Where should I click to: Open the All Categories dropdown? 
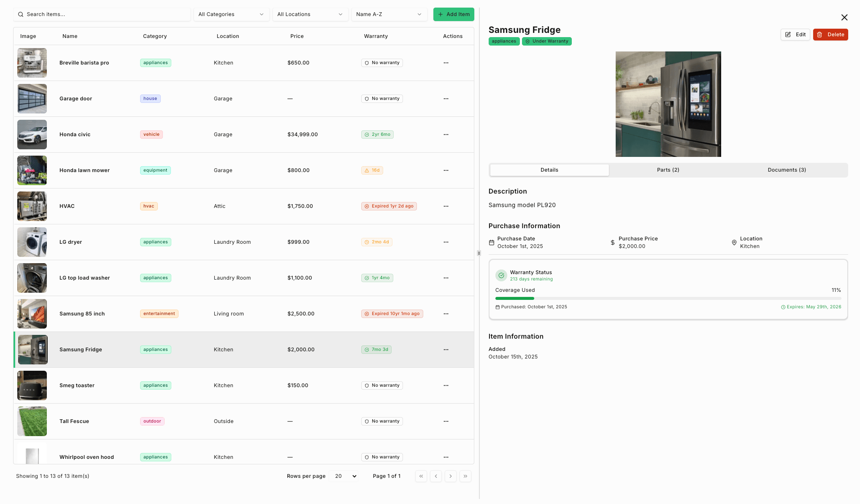[x=231, y=14]
